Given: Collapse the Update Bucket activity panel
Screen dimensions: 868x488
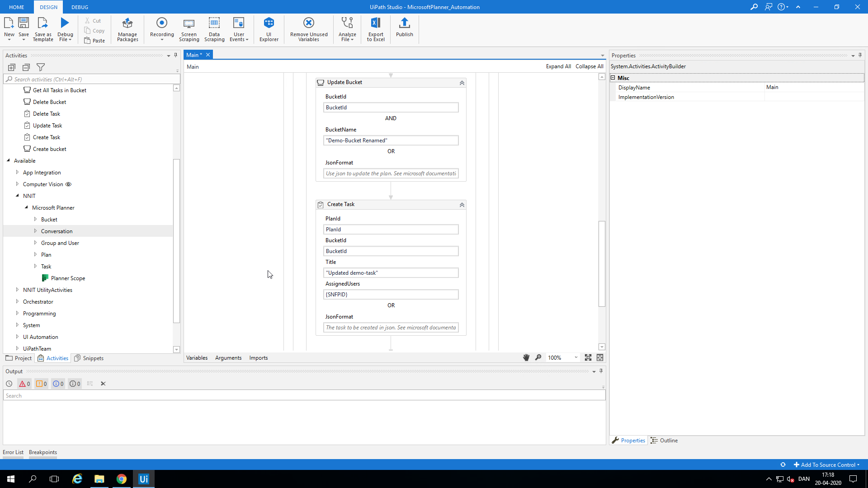Looking at the screenshot, I should 462,83.
